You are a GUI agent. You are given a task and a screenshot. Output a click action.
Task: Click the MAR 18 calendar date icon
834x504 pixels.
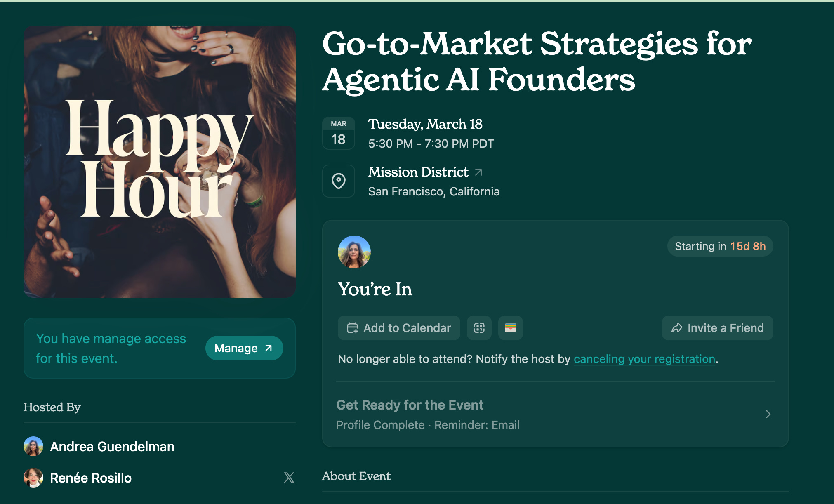pyautogui.click(x=338, y=133)
